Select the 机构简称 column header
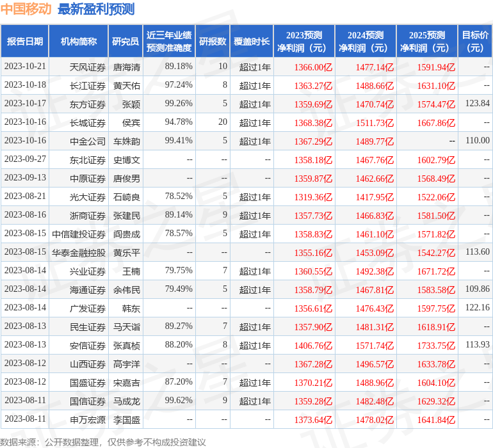The height and width of the screenshot is (448, 493). coord(79,41)
